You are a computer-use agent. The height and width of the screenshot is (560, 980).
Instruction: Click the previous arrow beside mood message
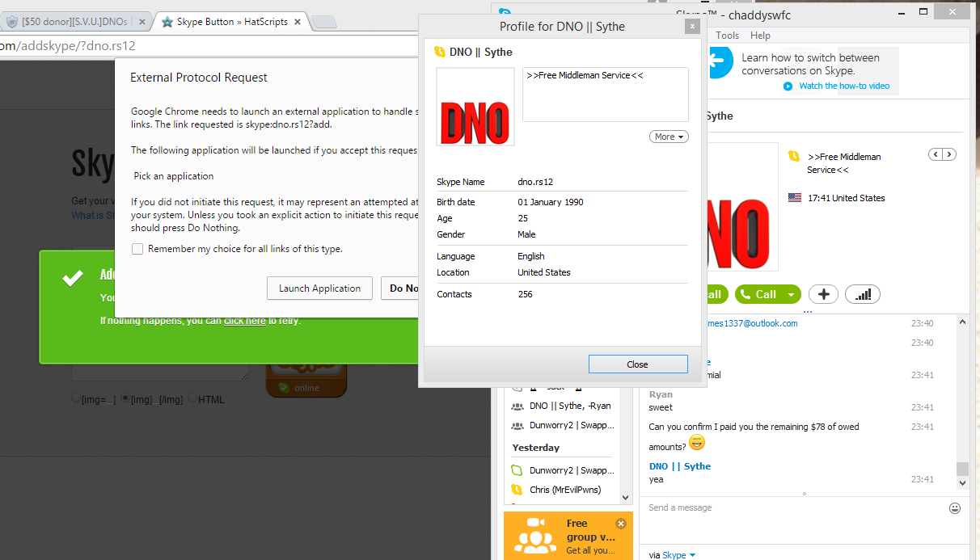(x=936, y=154)
